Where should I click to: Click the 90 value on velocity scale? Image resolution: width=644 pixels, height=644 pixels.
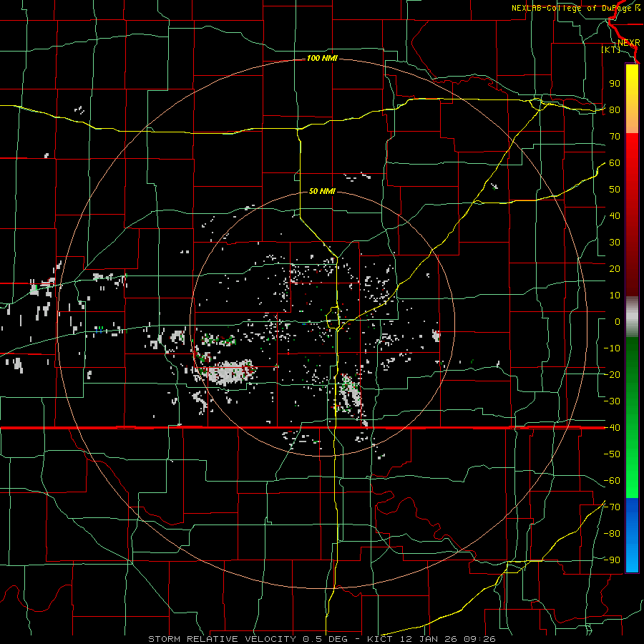click(615, 84)
